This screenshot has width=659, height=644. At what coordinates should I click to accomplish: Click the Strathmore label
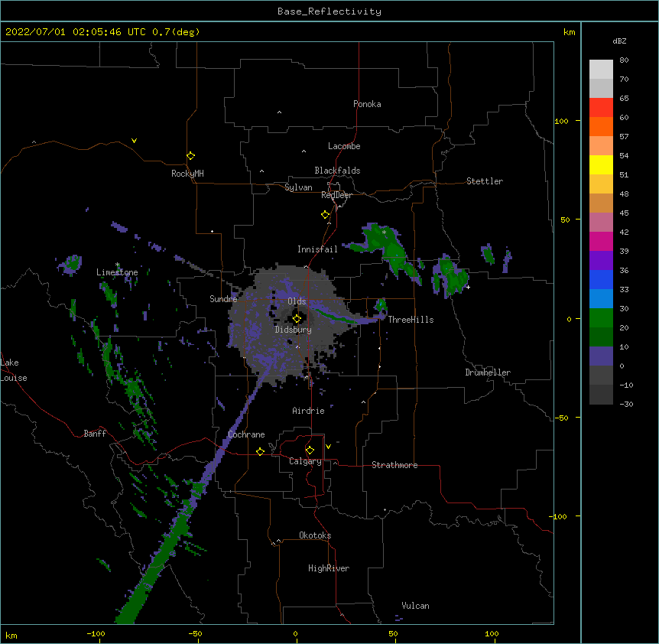pyautogui.click(x=394, y=465)
